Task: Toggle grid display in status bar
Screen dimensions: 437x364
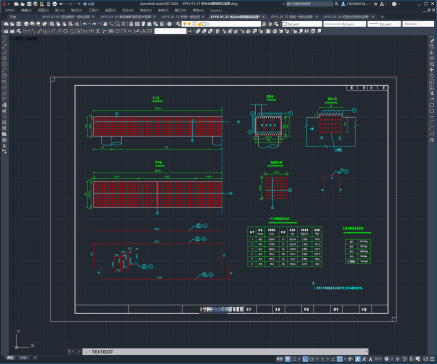Action: [288, 359]
